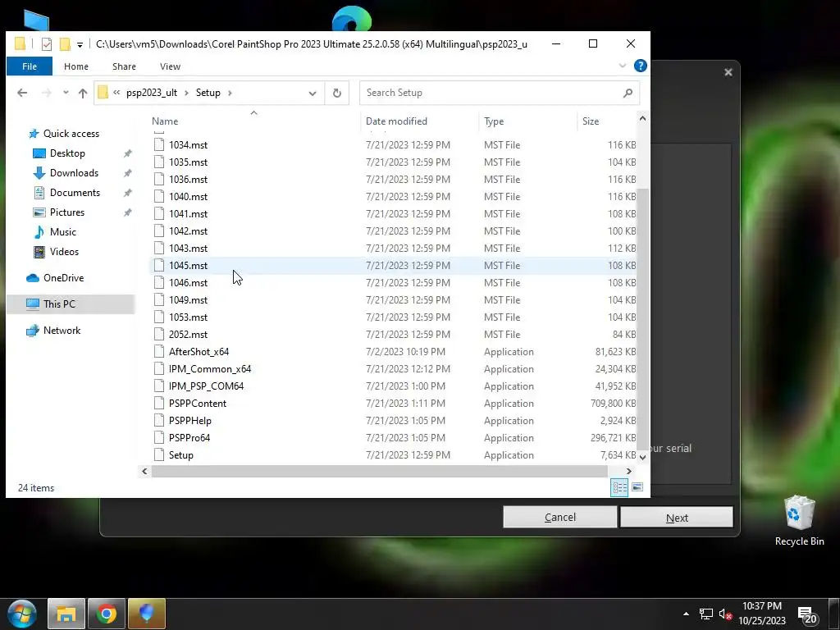Sort files by Type column
Image resolution: width=840 pixels, height=630 pixels.
494,121
